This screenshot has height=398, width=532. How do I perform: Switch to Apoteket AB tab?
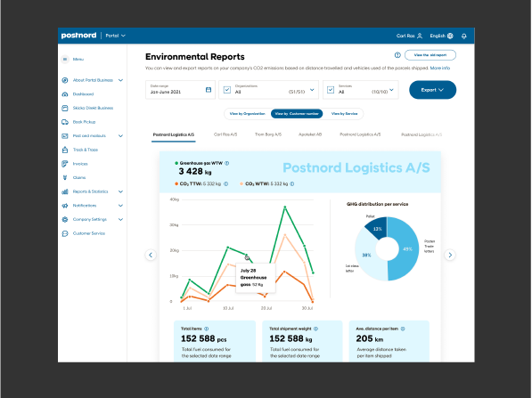310,134
